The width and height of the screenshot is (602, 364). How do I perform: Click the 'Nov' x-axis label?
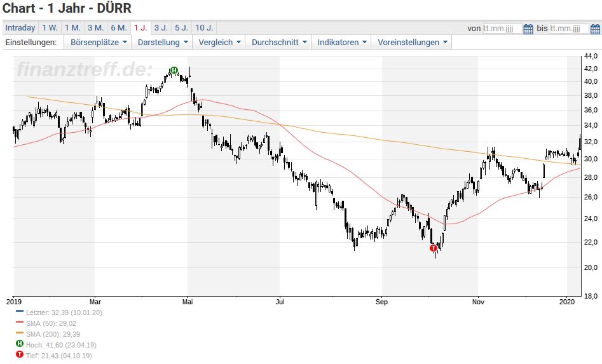(478, 302)
